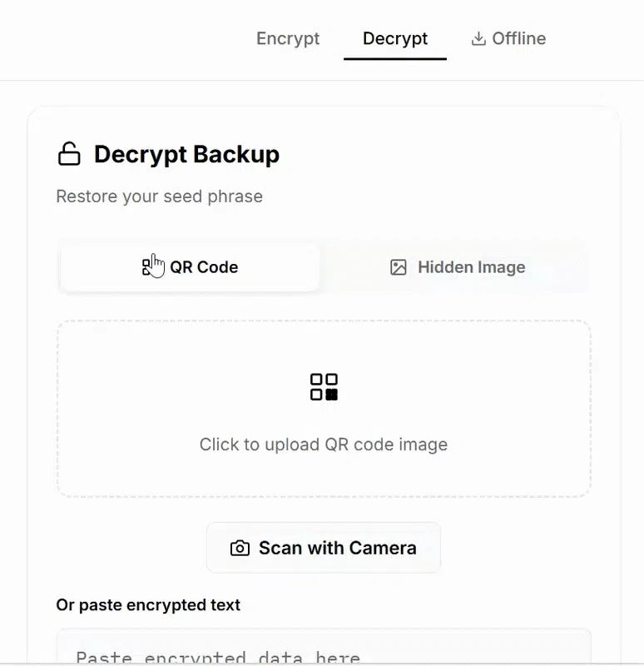
Task: Click the camera icon in scan button
Action: (x=240, y=548)
